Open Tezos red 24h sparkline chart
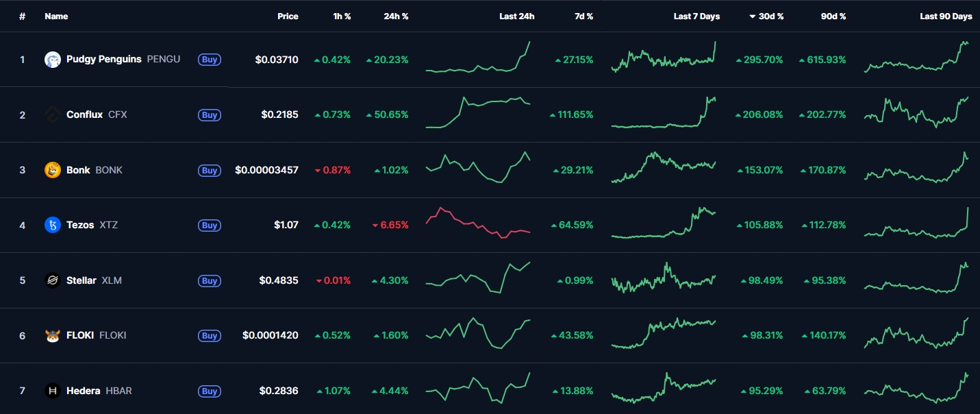Image resolution: width=980 pixels, height=414 pixels. pyautogui.click(x=478, y=223)
